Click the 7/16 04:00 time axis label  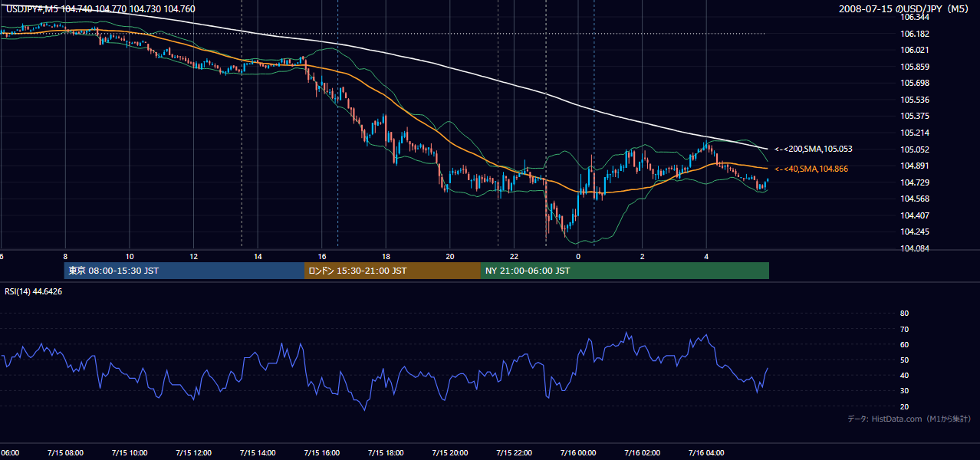tap(706, 452)
